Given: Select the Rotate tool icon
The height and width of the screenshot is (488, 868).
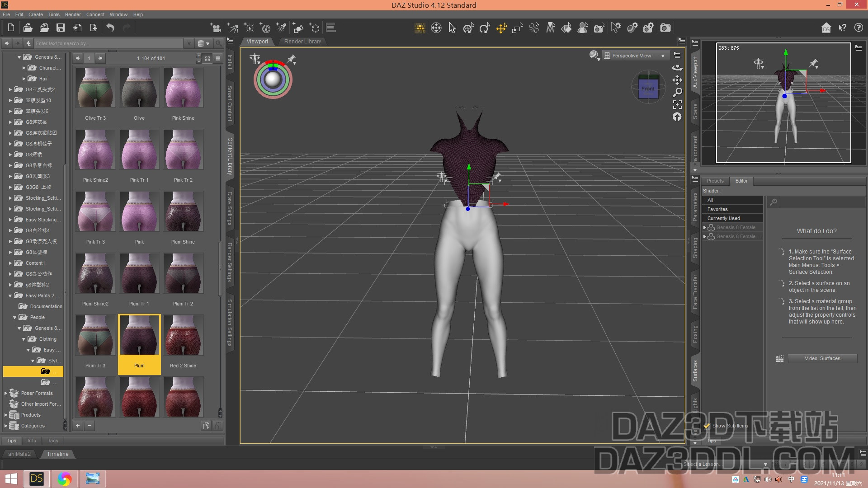Looking at the screenshot, I should [485, 28].
